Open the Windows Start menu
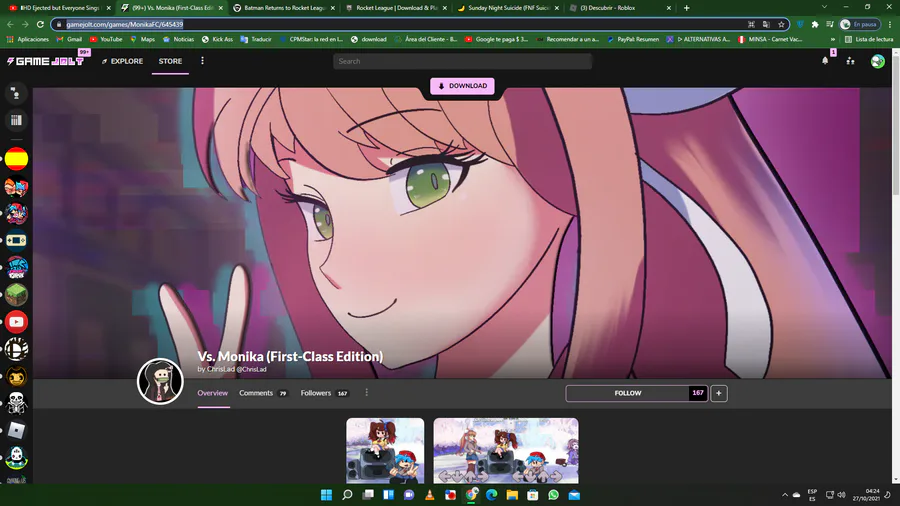Screen dimensions: 900x506 326,495
